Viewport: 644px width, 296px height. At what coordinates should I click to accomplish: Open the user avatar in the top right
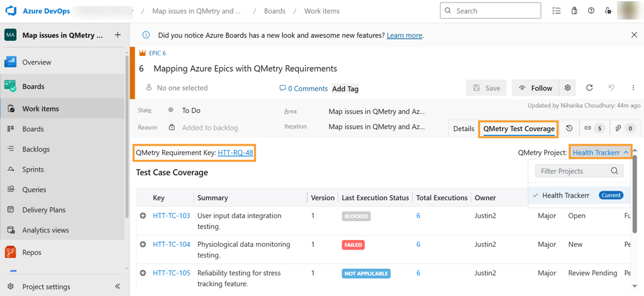coord(629,10)
